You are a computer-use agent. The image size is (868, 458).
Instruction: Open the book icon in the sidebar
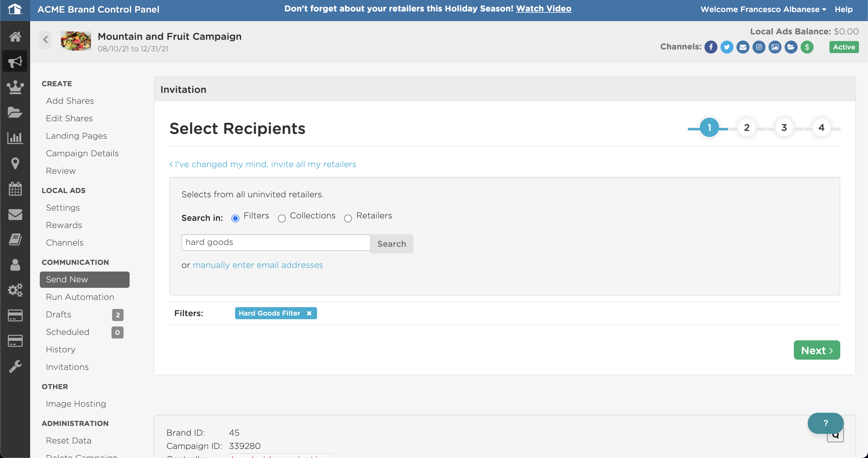click(15, 240)
